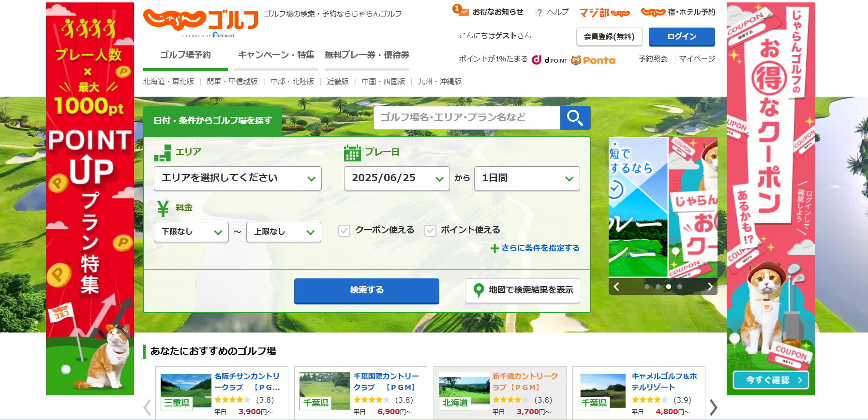
Task: Open 名阪チサンカントリークラブ course card
Action: 222,393
